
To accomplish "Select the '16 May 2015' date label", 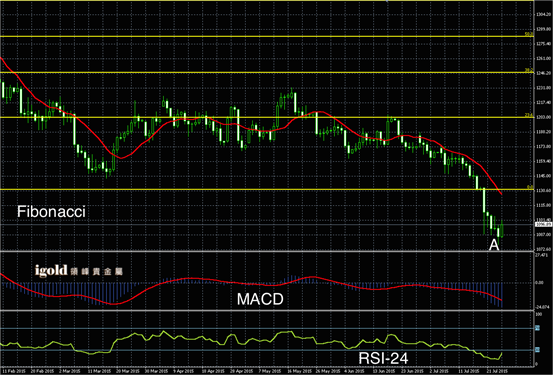I will 300,371.
